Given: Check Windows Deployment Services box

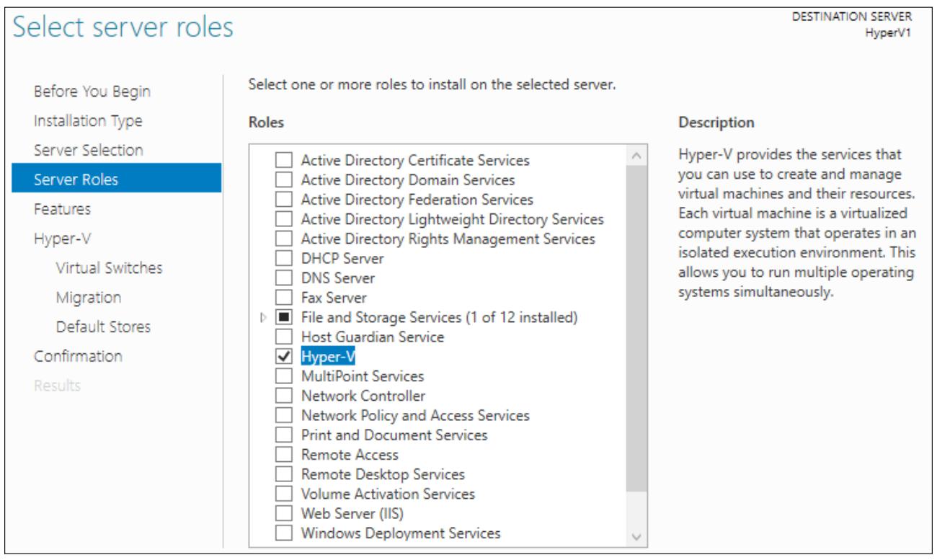Looking at the screenshot, I should [285, 533].
